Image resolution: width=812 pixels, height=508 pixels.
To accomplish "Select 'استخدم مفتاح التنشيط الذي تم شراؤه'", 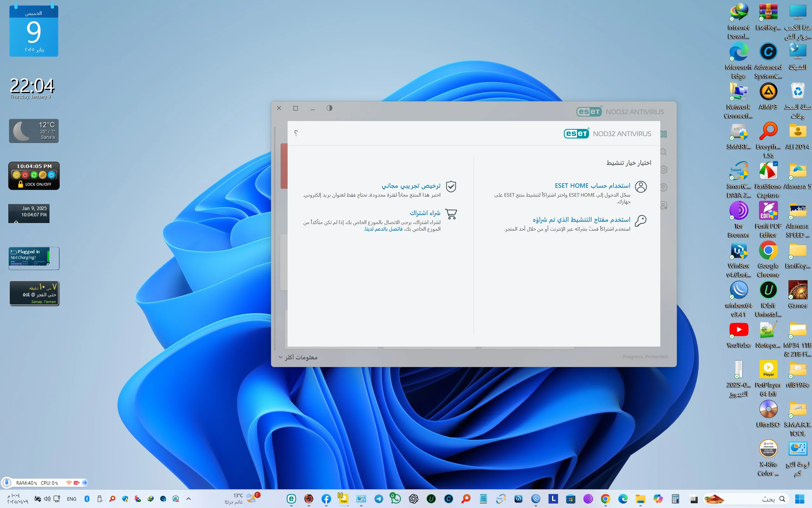I will [x=582, y=220].
